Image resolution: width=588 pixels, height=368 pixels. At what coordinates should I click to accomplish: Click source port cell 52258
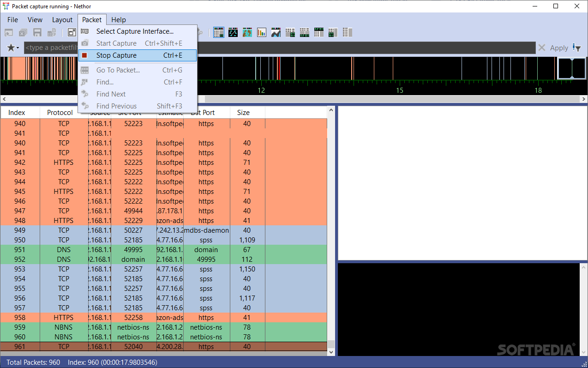(x=133, y=318)
